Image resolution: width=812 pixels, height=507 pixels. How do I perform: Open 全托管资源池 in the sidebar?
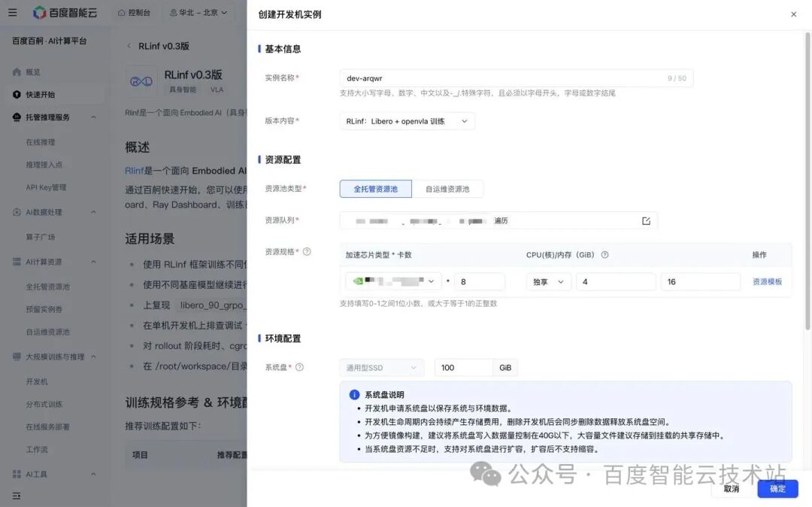tap(47, 287)
